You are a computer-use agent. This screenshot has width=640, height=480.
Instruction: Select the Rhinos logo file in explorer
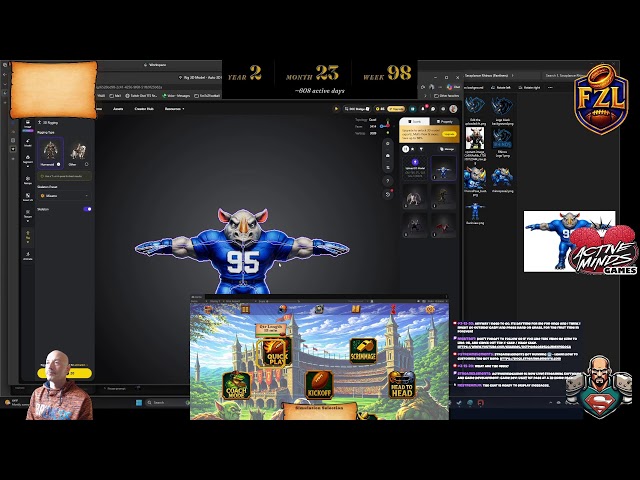point(502,143)
